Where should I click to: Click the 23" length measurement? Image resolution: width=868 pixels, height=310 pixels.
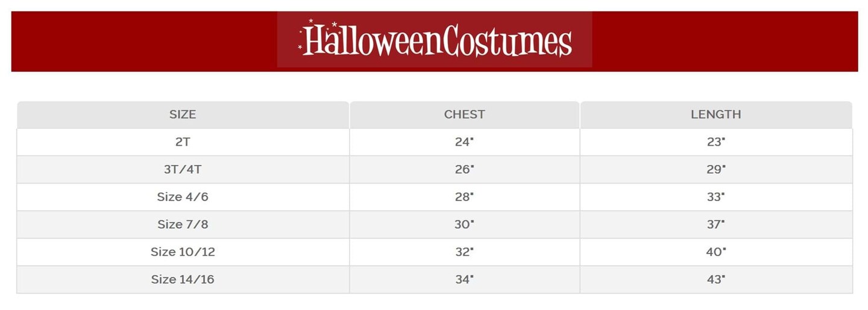point(715,142)
